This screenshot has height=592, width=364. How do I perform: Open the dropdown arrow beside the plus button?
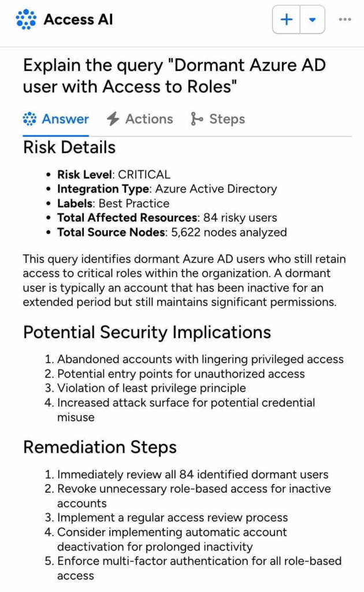[312, 20]
